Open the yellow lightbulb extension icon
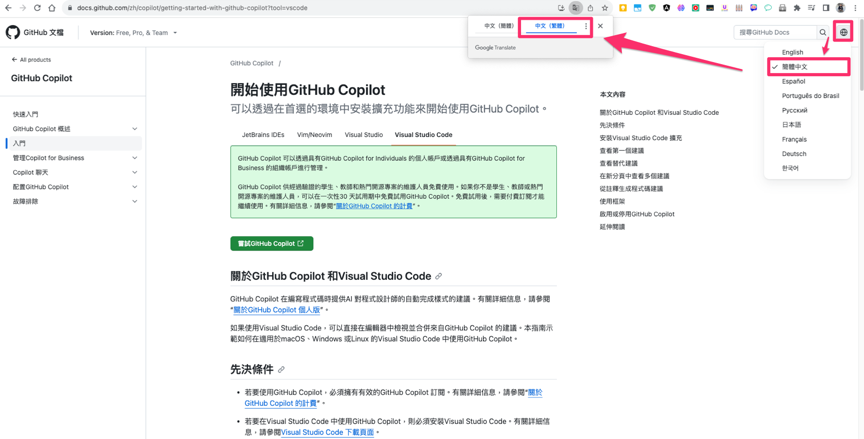This screenshot has height=439, width=864. pyautogui.click(x=623, y=8)
